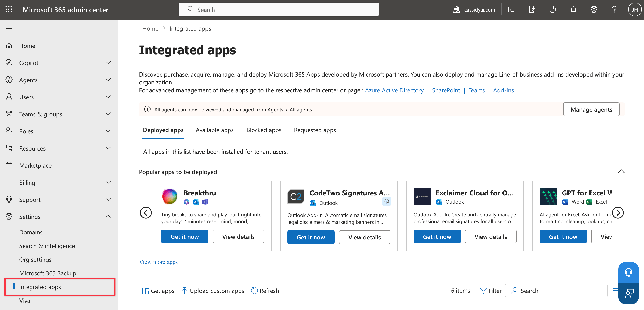The width and height of the screenshot is (644, 310).
Task: Open the document upload icon in header
Action: 532,9
